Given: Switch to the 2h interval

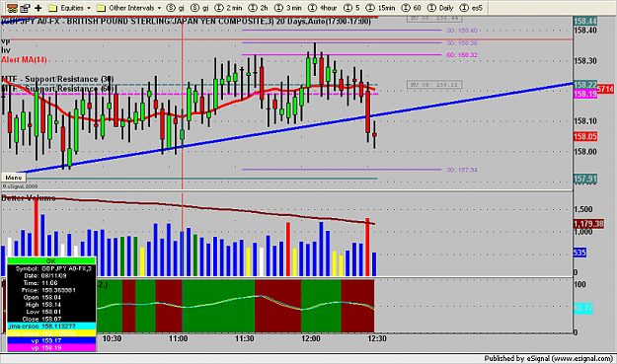Looking at the screenshot, I should [259, 8].
